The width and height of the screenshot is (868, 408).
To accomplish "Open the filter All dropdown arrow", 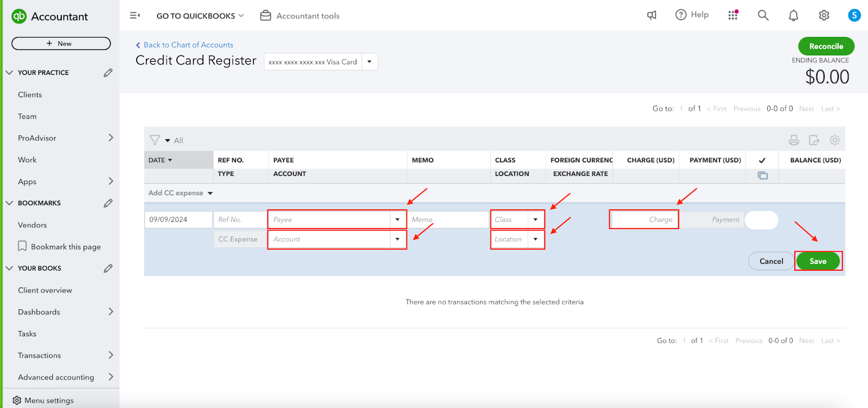I will pos(168,141).
